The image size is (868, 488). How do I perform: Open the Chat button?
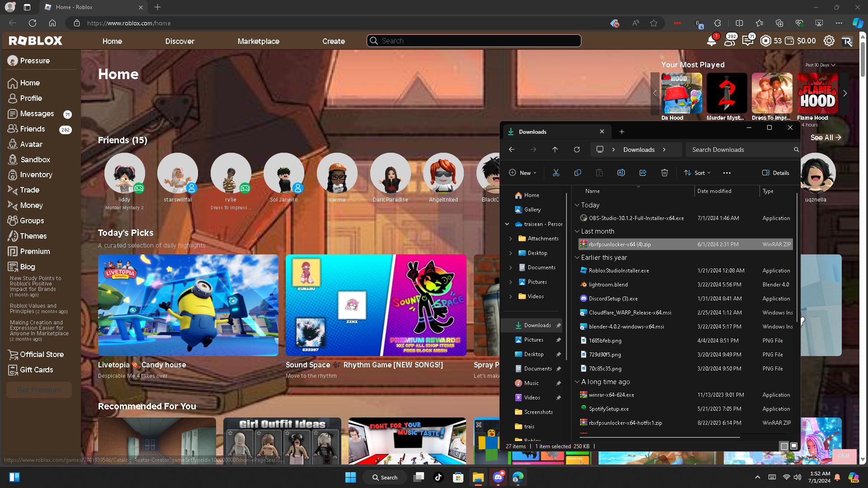coord(844,456)
